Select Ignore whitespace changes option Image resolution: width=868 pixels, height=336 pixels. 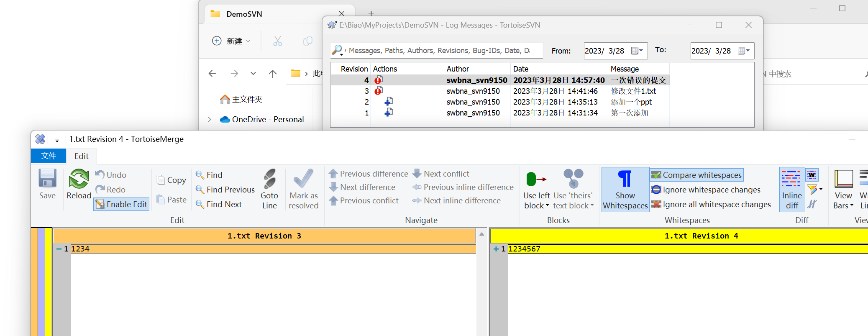coord(706,190)
